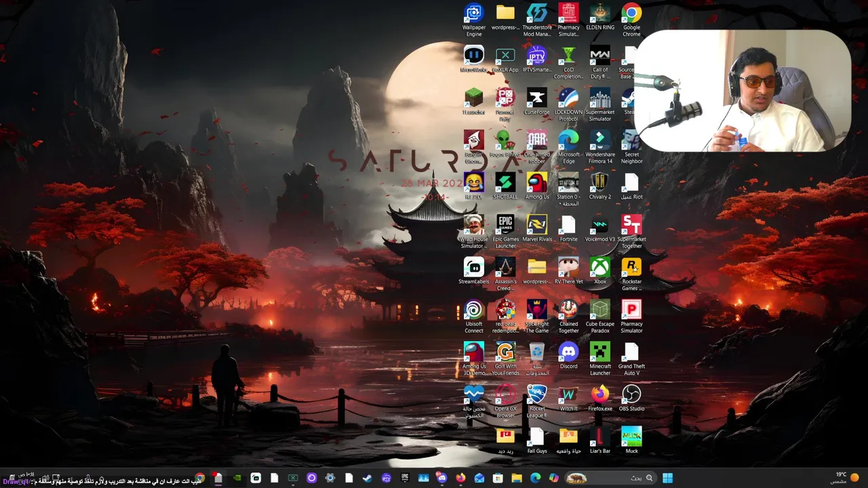The height and width of the screenshot is (488, 868).
Task: Select the Firefox.exe desktop icon
Action: point(600,399)
